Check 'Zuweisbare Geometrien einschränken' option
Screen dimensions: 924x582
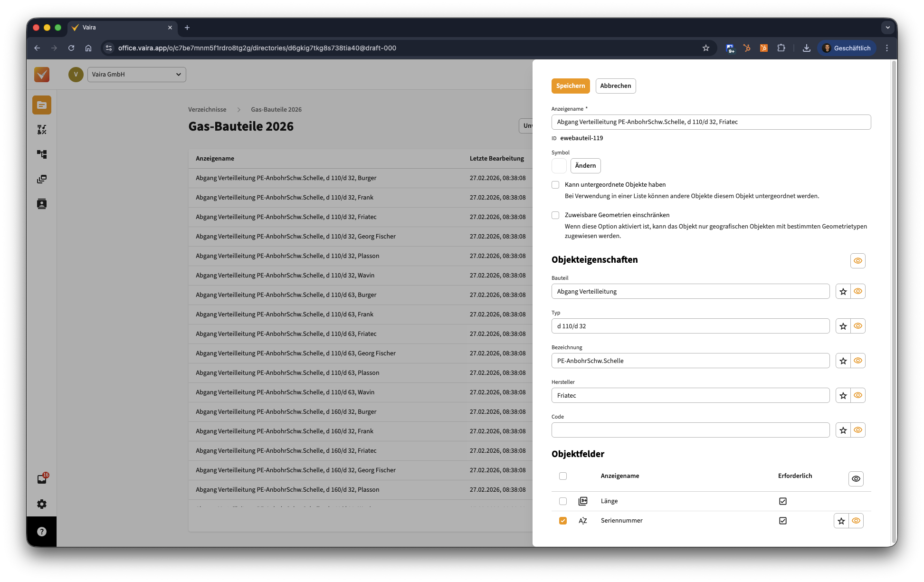[x=555, y=215]
